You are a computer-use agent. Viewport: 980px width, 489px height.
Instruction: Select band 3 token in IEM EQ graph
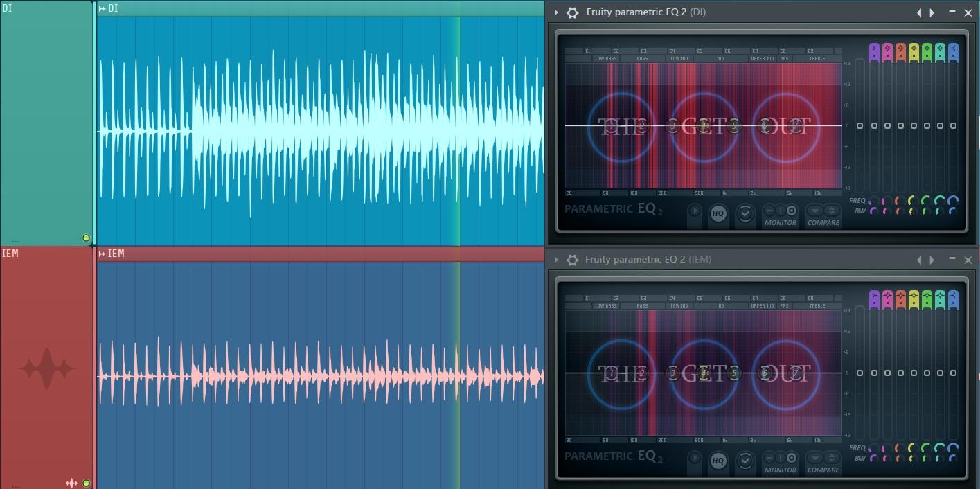(672, 373)
